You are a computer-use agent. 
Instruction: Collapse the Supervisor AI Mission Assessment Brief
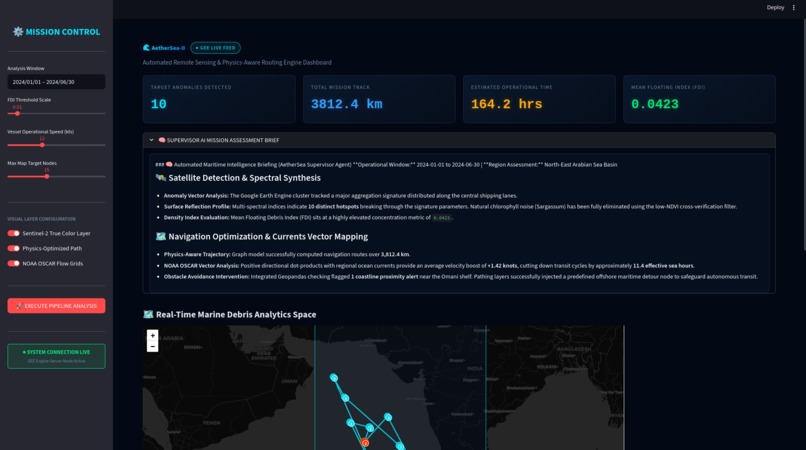(151, 140)
